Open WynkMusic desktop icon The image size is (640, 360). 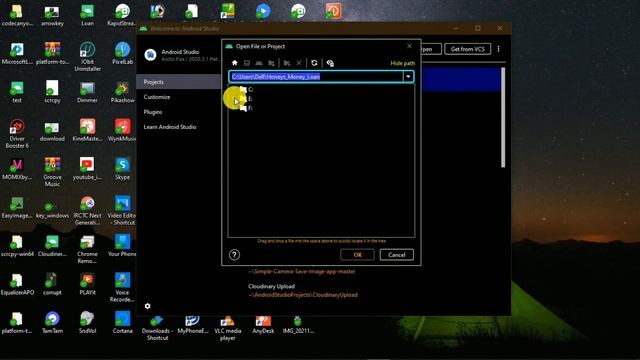[122, 130]
